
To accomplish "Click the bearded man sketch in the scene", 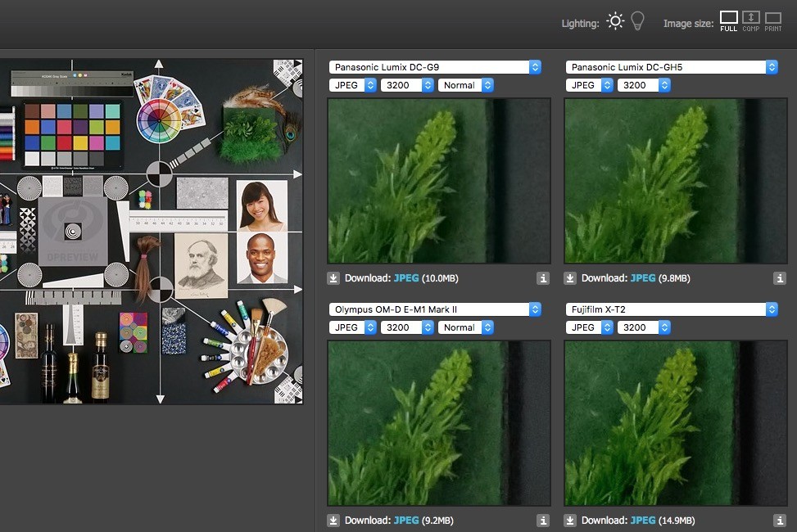I will pos(202,266).
